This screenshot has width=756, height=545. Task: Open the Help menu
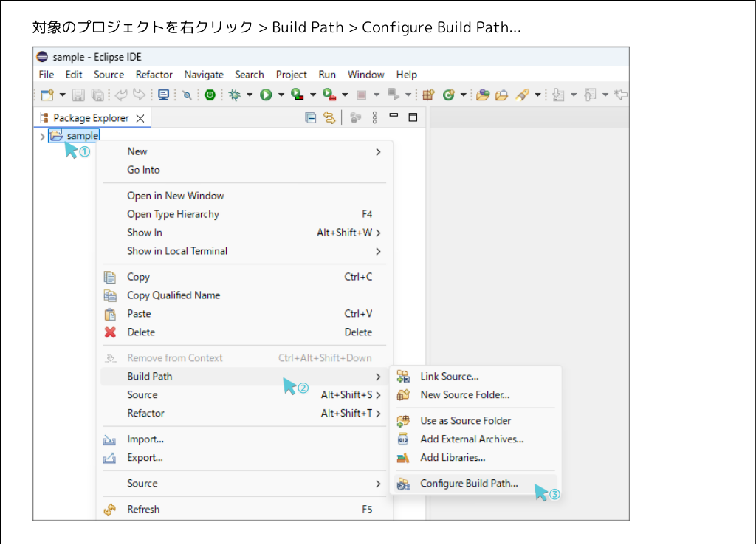[407, 75]
